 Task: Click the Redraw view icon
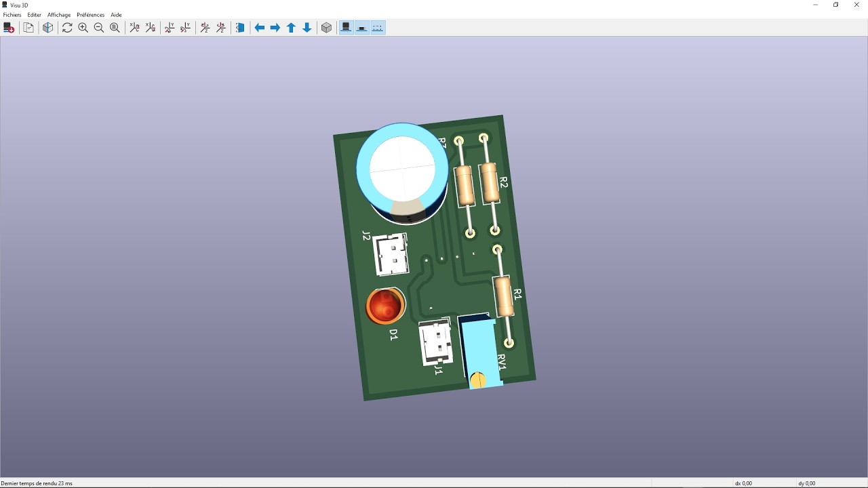[67, 28]
